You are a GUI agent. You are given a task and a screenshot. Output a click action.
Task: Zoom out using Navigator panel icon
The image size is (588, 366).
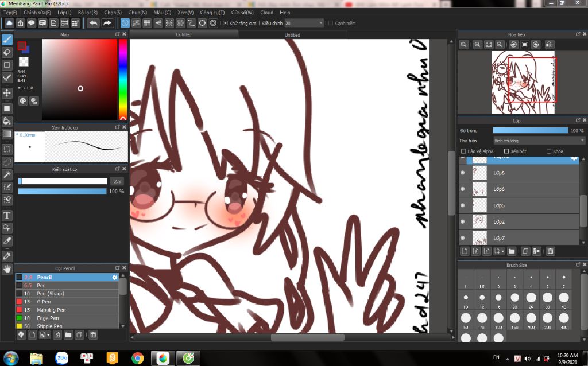tap(500, 45)
